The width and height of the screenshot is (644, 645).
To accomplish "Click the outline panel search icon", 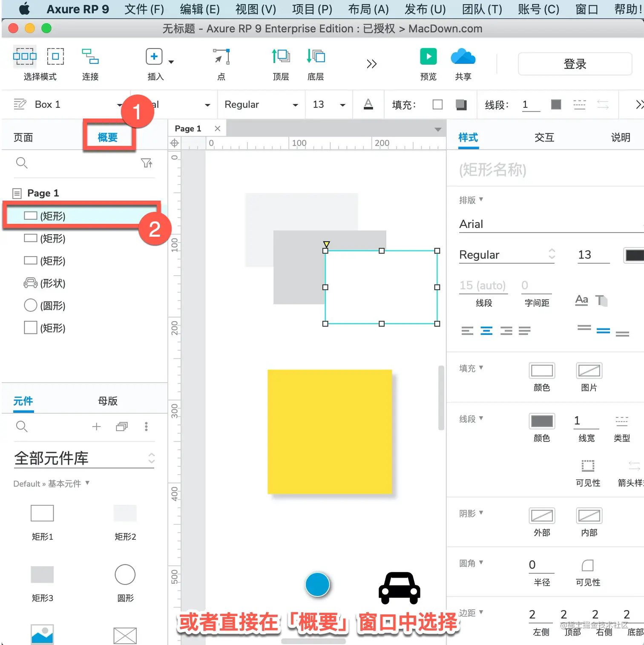I will [x=22, y=163].
